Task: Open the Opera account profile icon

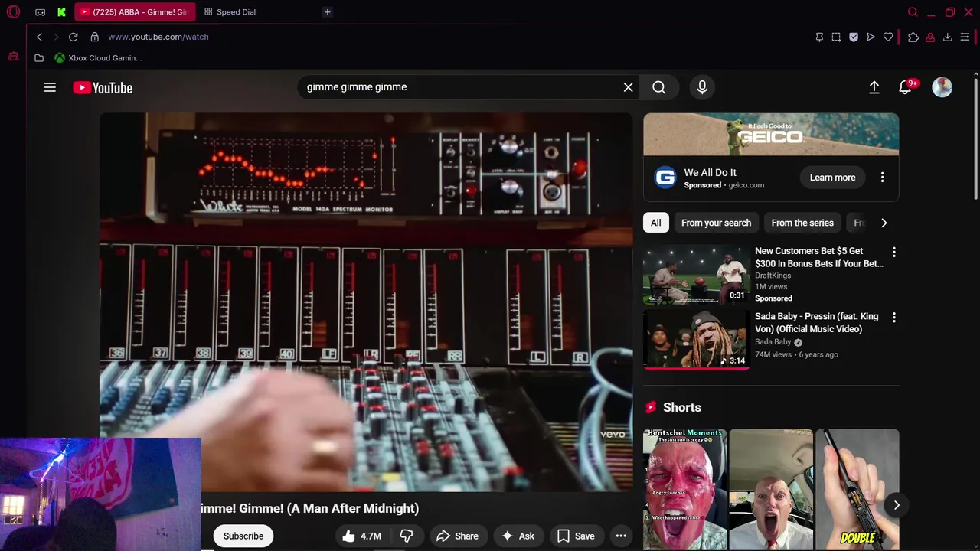Action: [930, 37]
